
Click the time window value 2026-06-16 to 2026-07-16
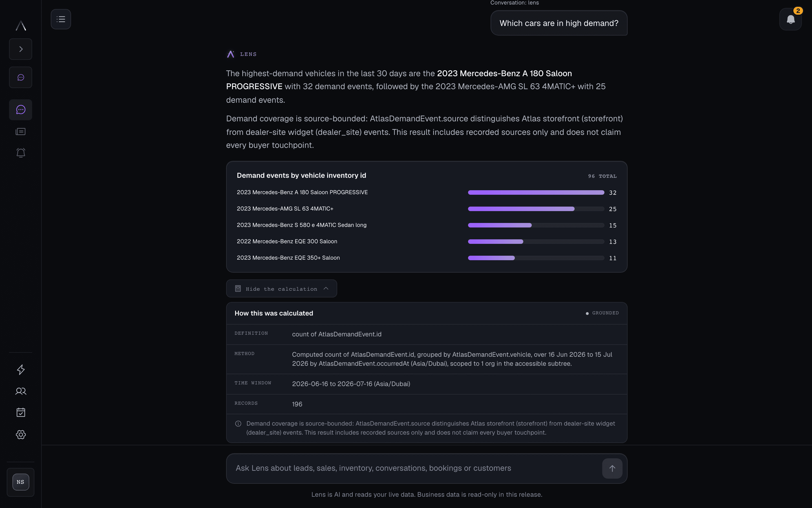click(x=351, y=384)
